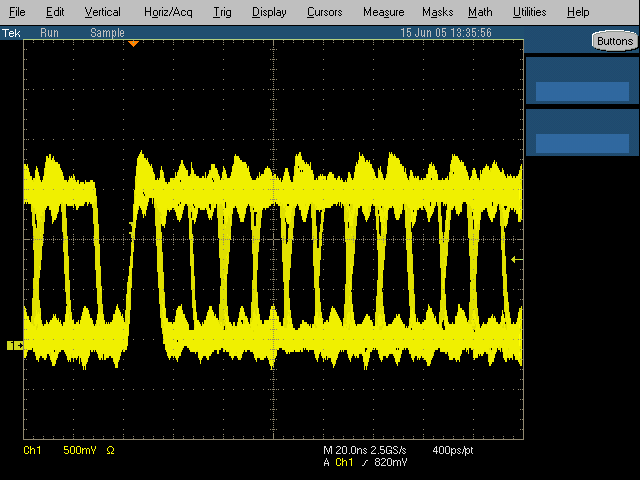The height and width of the screenshot is (480, 640).
Task: Open the Trig menu
Action: pyautogui.click(x=222, y=12)
